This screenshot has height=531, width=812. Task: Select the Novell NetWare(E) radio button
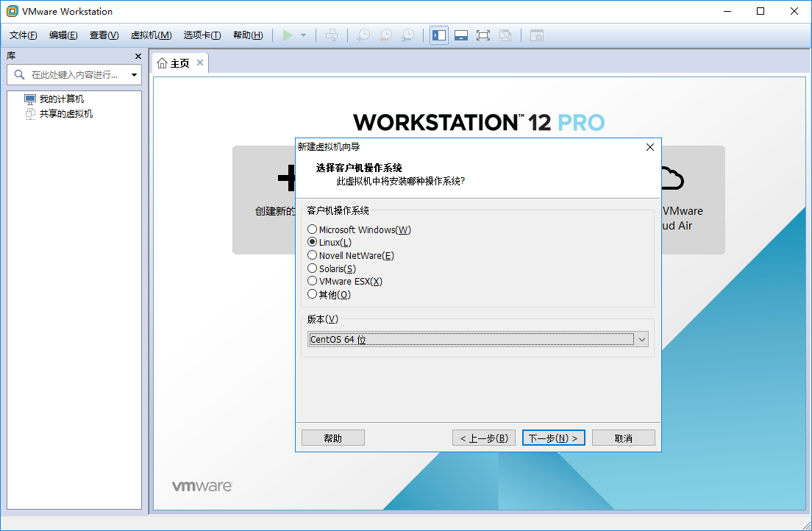tap(312, 255)
